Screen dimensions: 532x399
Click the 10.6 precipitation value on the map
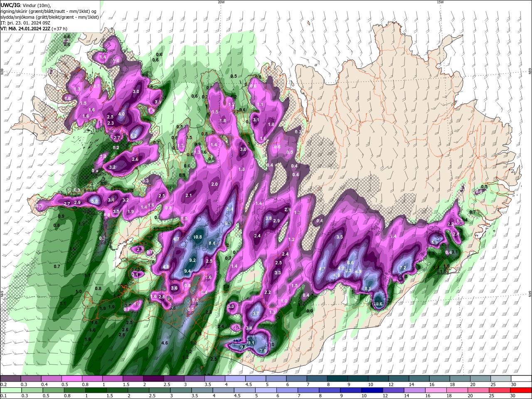(378, 304)
